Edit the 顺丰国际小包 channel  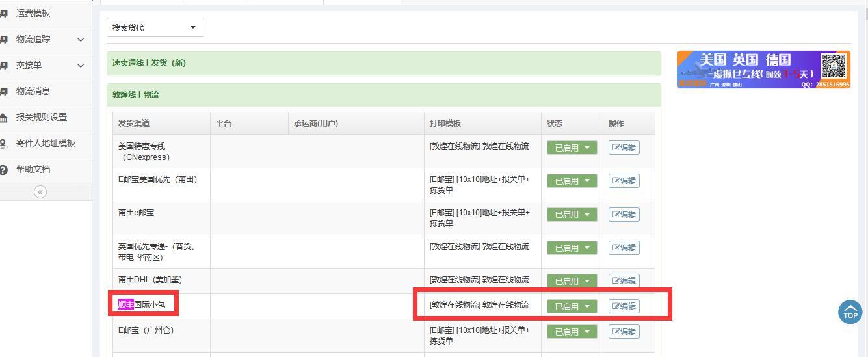(x=624, y=306)
